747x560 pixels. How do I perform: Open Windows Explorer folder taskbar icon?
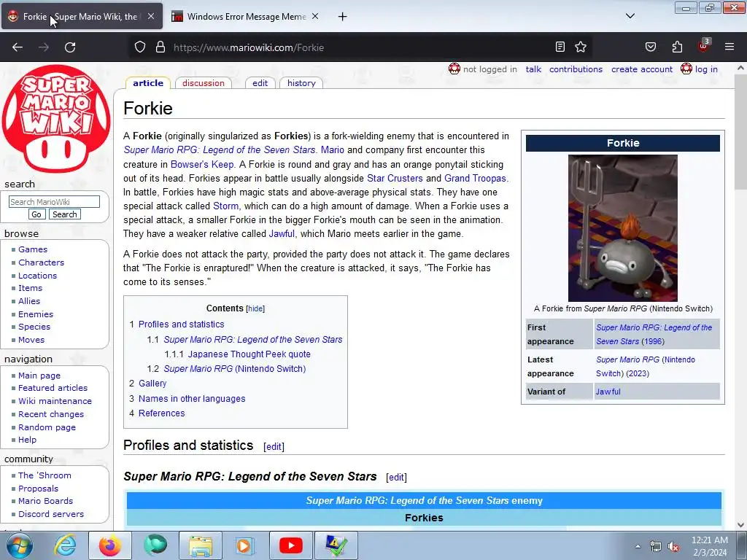click(200, 545)
